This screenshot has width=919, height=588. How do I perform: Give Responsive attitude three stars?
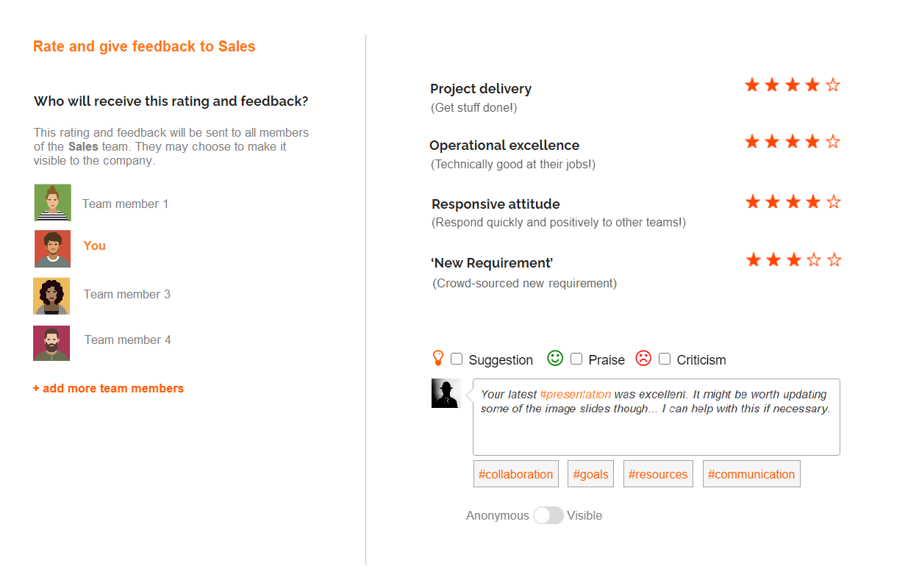[x=793, y=201]
